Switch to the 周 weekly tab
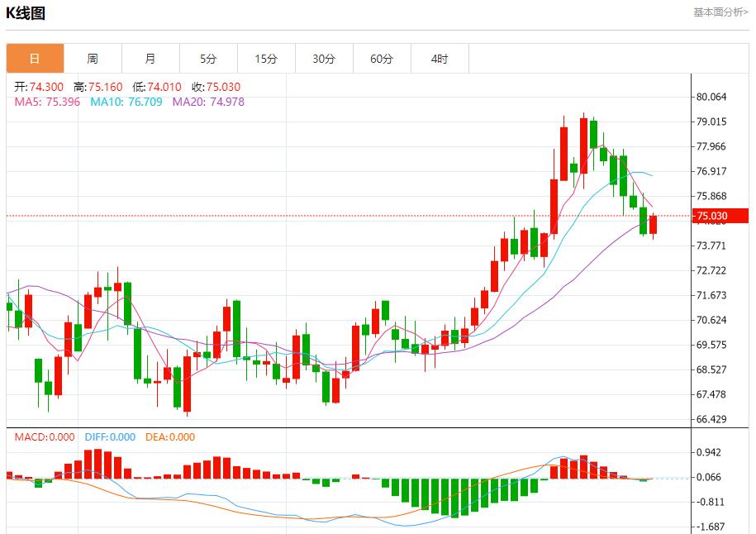This screenshot has width=756, height=534. point(93,59)
